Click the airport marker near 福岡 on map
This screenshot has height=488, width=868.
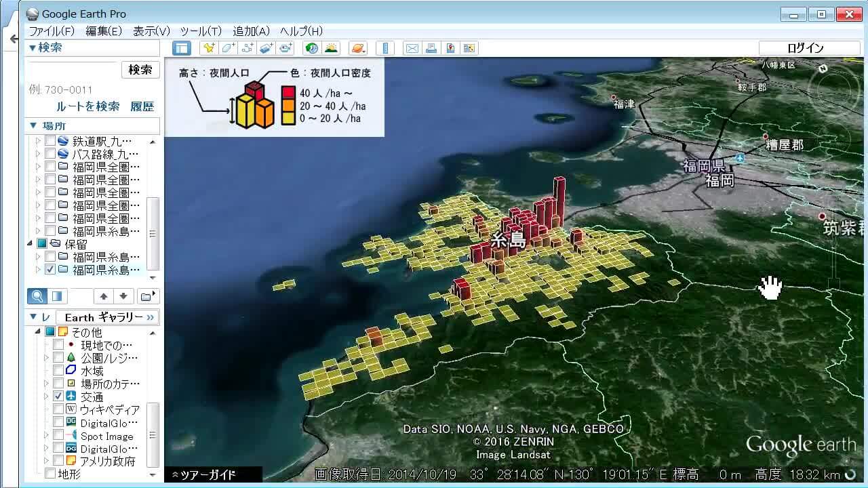point(739,157)
